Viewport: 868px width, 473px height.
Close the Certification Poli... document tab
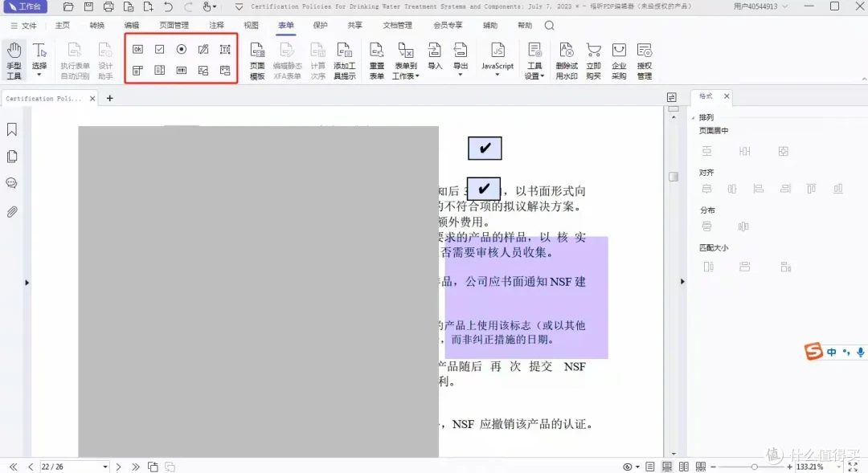[x=92, y=99]
